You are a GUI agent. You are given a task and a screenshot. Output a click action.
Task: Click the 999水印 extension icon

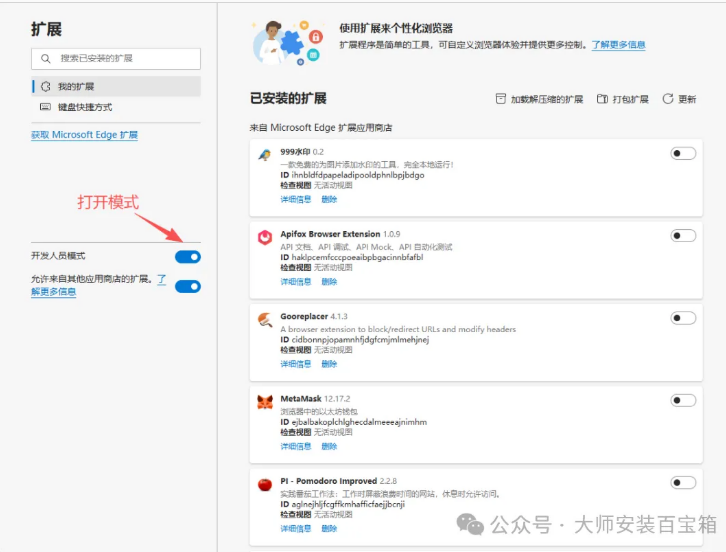[x=265, y=155]
